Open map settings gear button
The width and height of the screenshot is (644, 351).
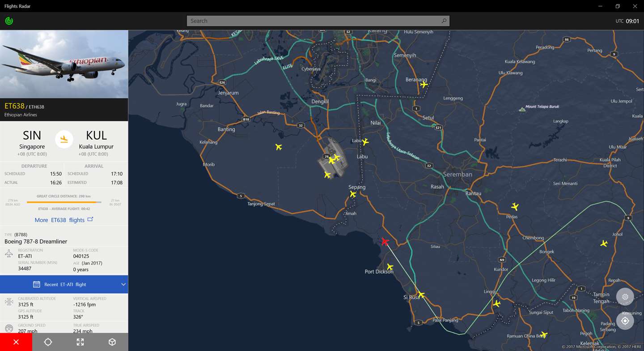pyautogui.click(x=625, y=297)
